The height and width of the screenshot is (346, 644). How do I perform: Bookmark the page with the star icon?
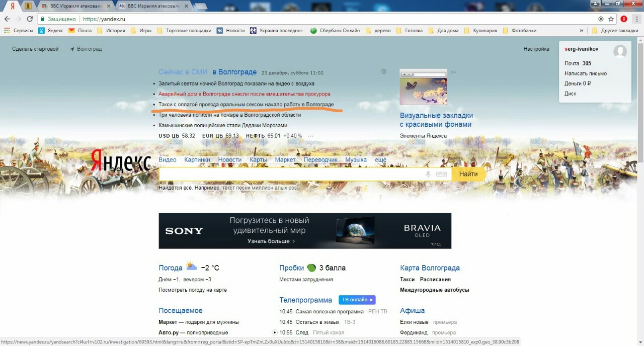pos(611,19)
